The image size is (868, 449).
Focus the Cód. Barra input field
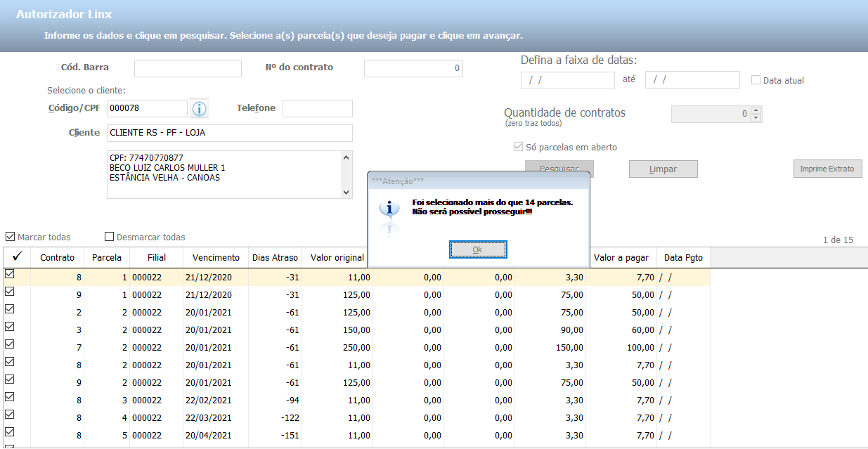188,68
